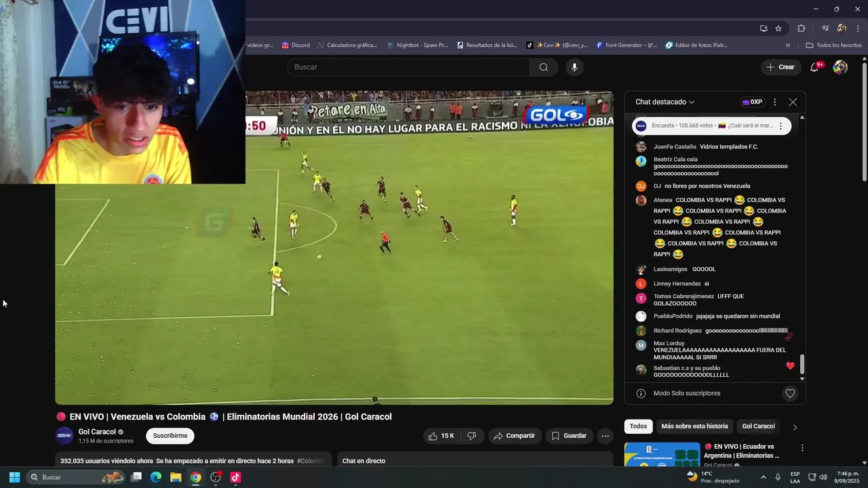Image resolution: width=868 pixels, height=488 pixels.
Task: Switch to Chrome on the taskbar
Action: [195, 477]
